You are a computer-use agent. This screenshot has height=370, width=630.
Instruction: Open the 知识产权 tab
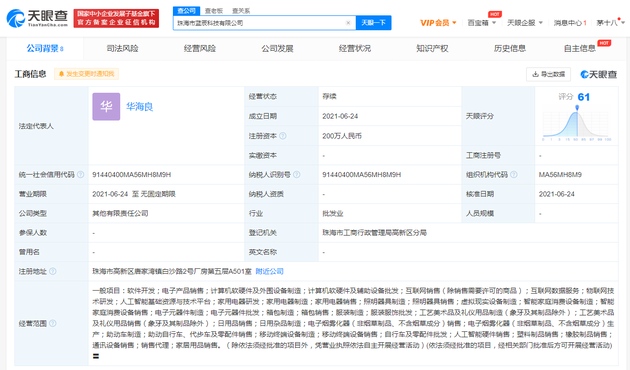[x=432, y=49]
